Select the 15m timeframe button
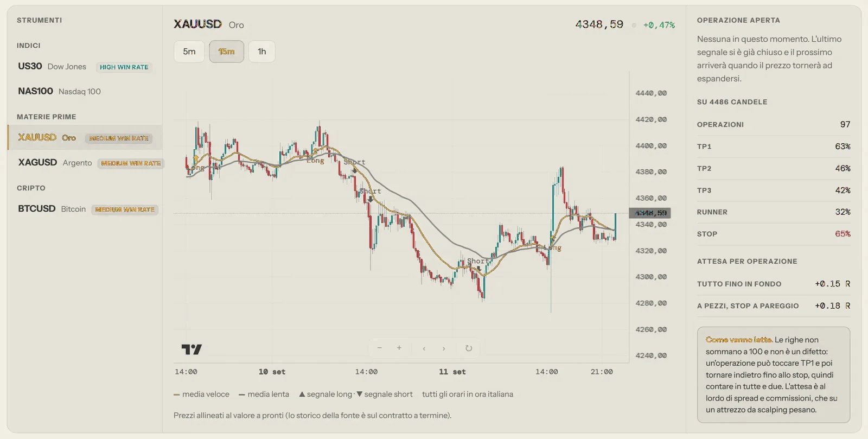This screenshot has height=439, width=868. point(226,52)
